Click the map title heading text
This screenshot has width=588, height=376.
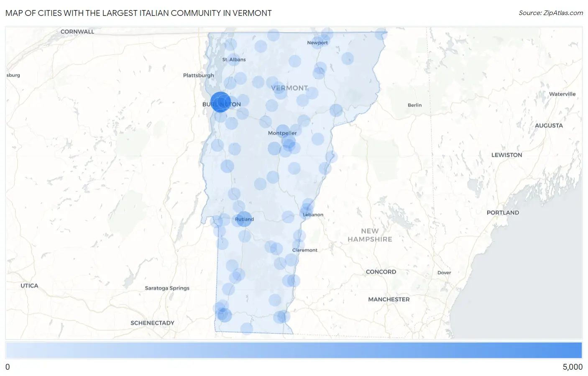[x=138, y=13]
